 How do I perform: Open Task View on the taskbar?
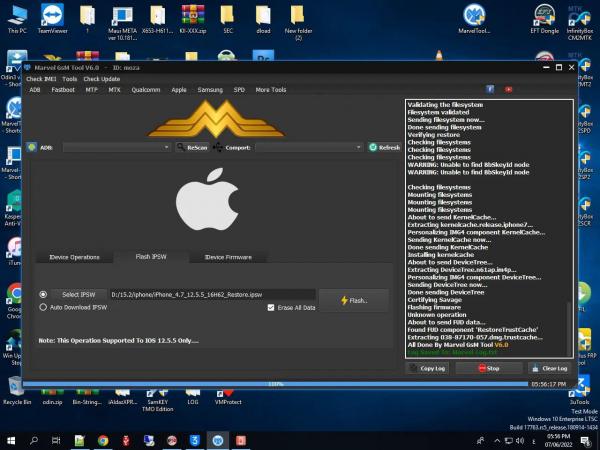[x=56, y=441]
